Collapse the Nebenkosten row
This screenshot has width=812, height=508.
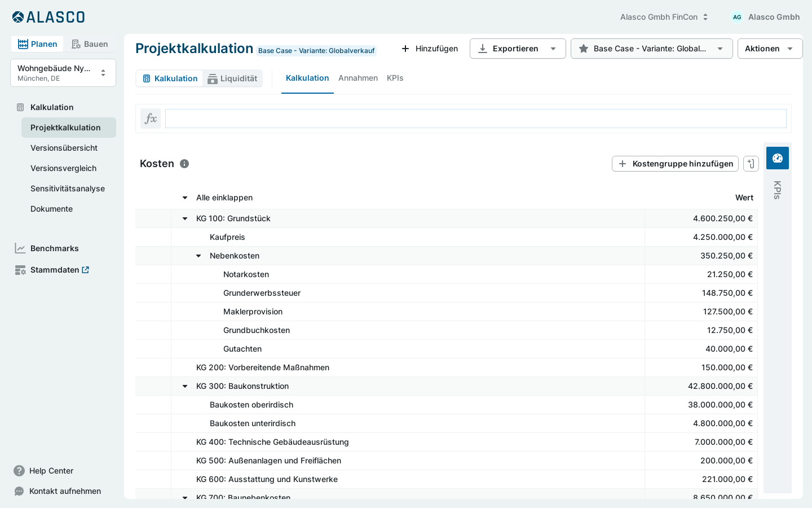[198, 256]
